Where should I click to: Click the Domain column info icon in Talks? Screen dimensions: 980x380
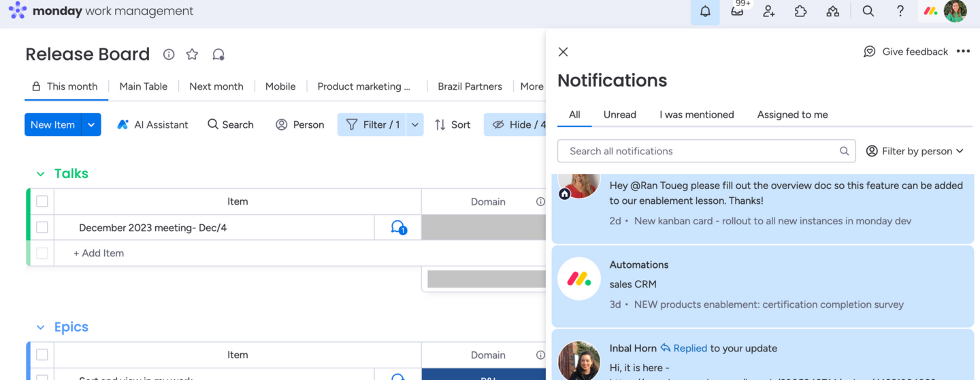[540, 202]
